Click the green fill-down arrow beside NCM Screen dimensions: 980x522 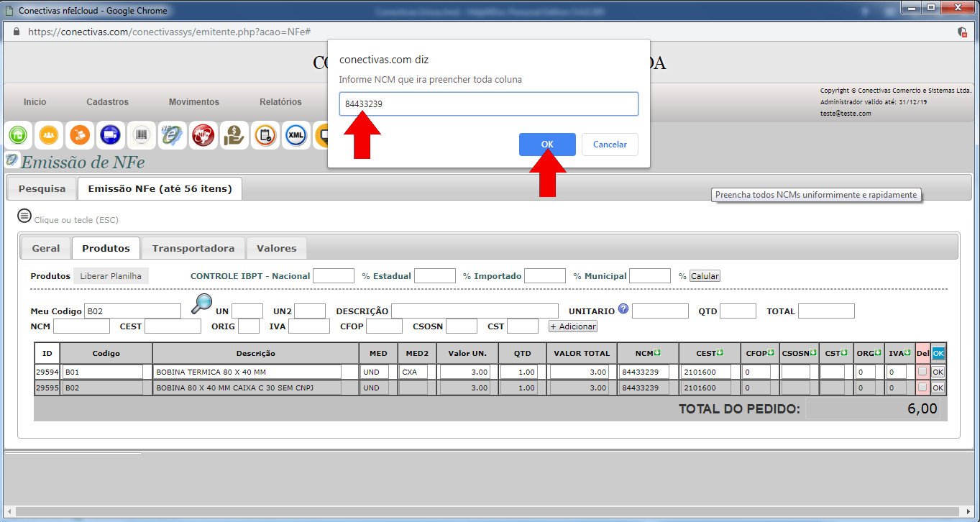point(657,352)
